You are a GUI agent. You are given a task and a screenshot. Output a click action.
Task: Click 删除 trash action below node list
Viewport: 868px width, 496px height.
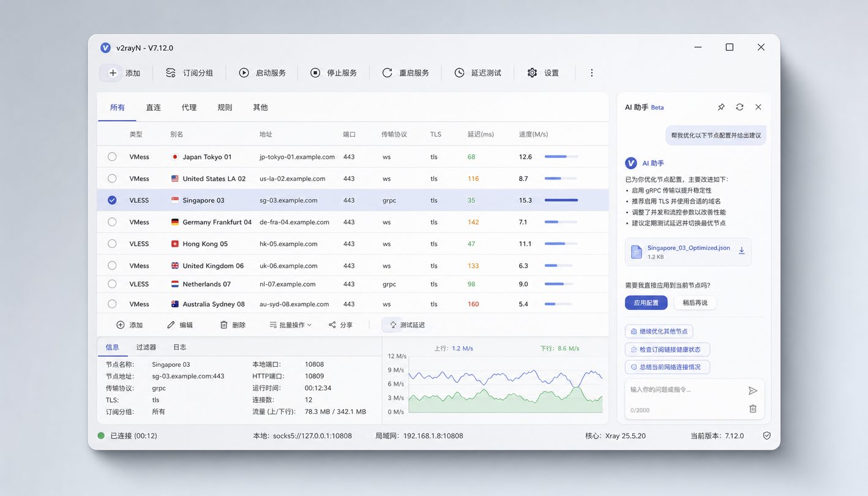233,325
